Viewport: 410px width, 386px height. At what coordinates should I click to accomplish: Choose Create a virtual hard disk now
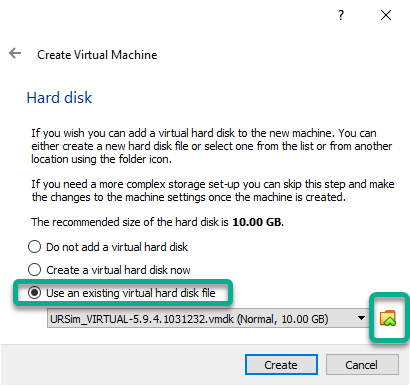pyautogui.click(x=109, y=270)
